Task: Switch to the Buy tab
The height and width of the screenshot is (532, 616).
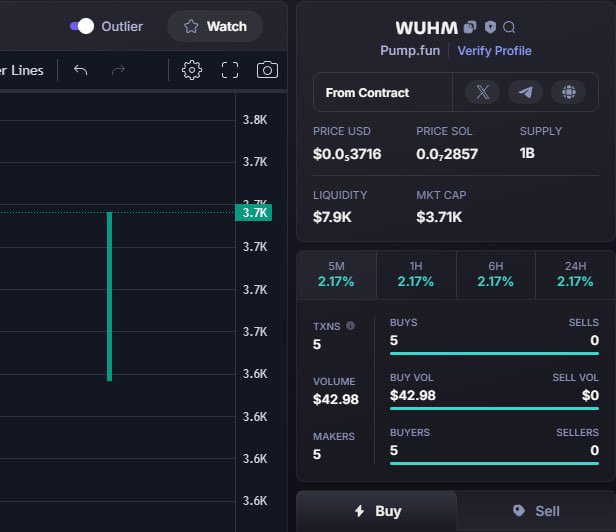Action: pyautogui.click(x=377, y=511)
